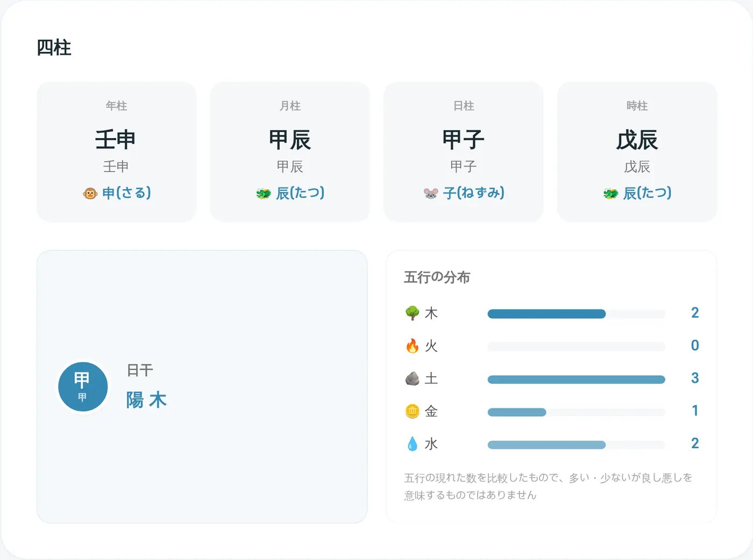753x560 pixels.
Task: Click the 土 progress bar
Action: click(x=576, y=379)
